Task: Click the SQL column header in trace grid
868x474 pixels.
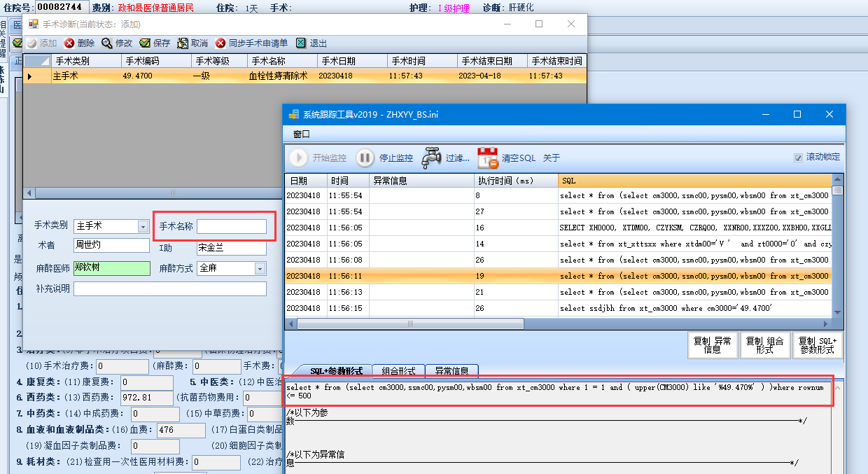Action: coord(695,181)
